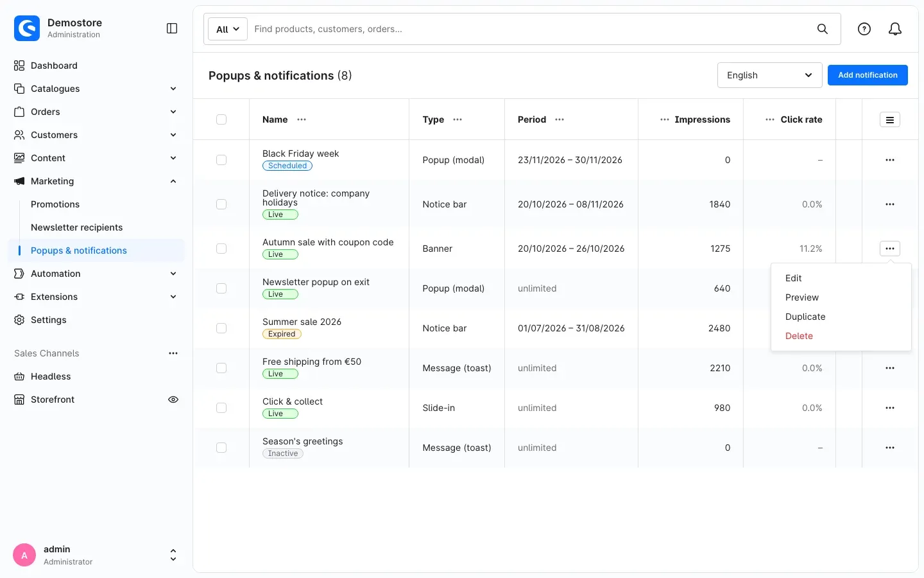
Task: Expand the admin user menu
Action: (173, 555)
